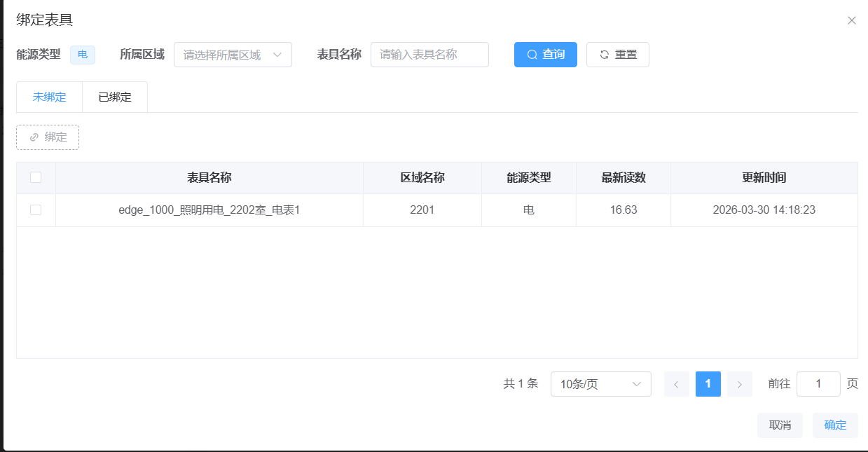Click the 电 energy type tag

click(x=83, y=55)
